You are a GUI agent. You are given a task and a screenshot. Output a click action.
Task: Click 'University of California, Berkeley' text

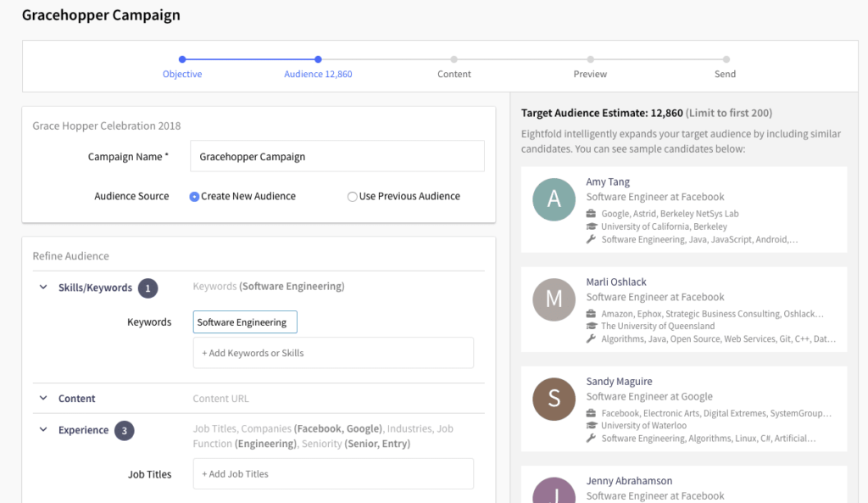(664, 226)
